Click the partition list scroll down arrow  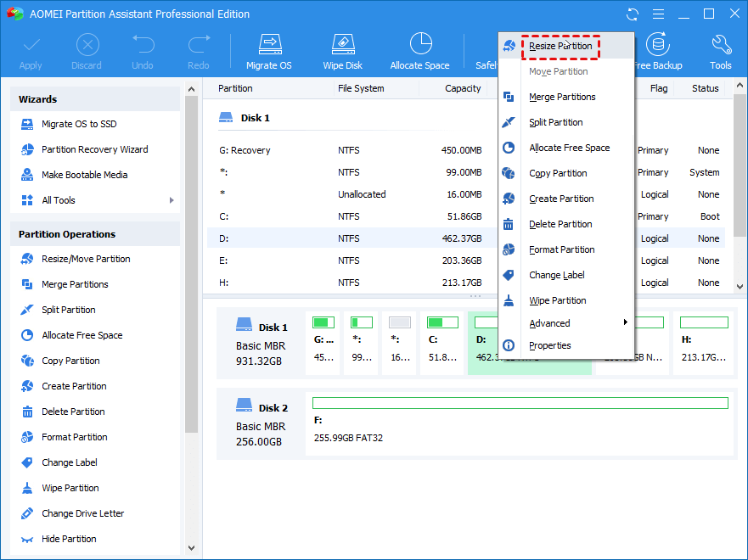coord(740,287)
